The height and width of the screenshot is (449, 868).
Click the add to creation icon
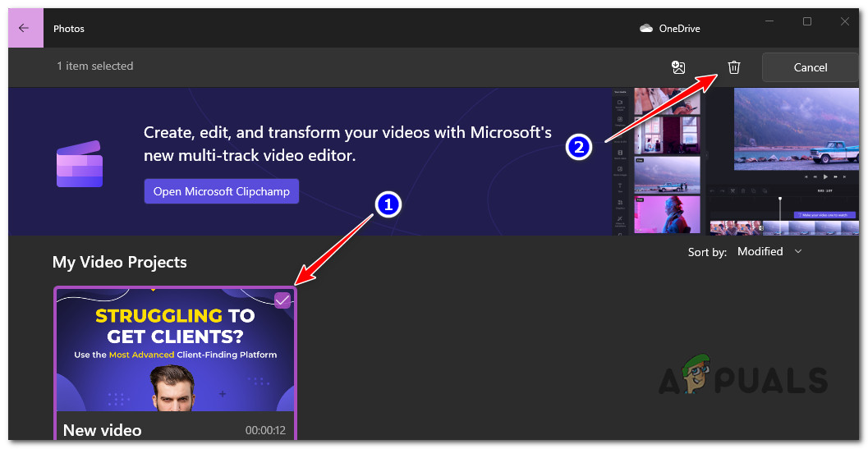click(678, 67)
